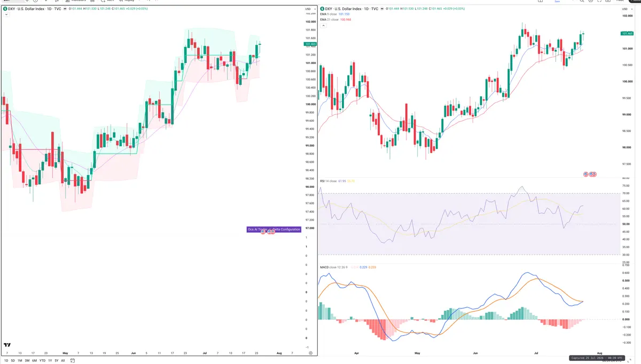
Task: Open the USD currency dropdown on right chart
Action: 627,9
